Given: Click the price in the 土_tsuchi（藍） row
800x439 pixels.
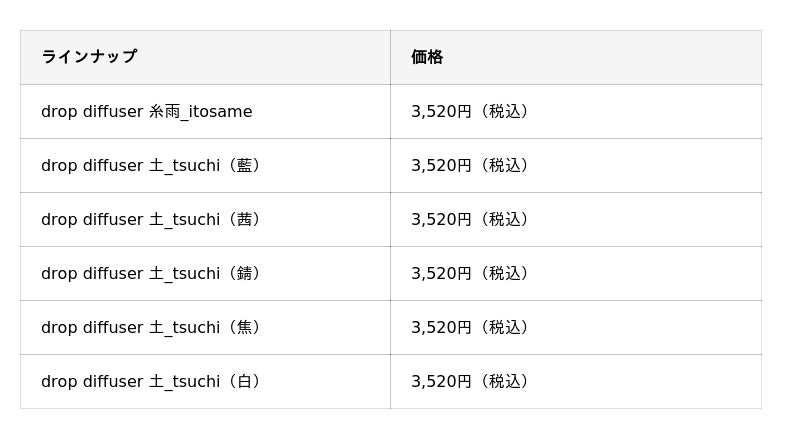Looking at the screenshot, I should (x=469, y=166).
